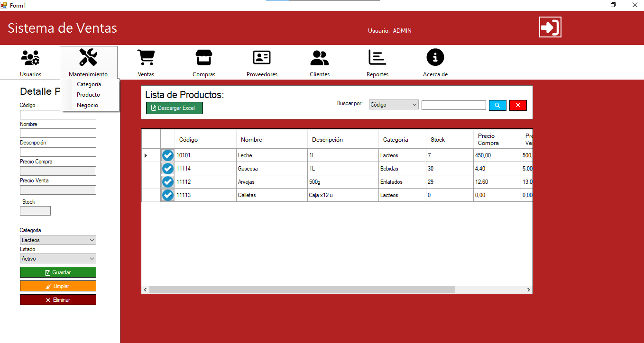Image resolution: width=644 pixels, height=343 pixels.
Task: Open the Compras store icon
Action: [204, 58]
